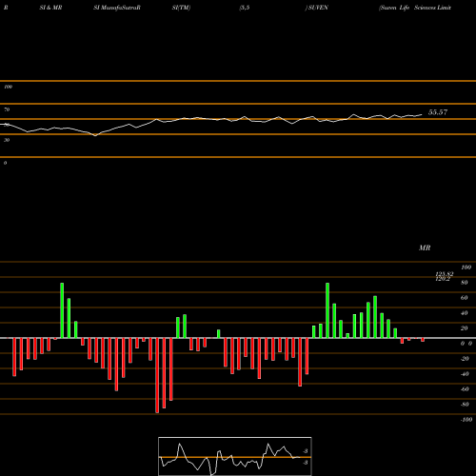This screenshot has width=476, height=476.
Task: Click the RSI axis label 0 on the left
Action: click(5, 163)
